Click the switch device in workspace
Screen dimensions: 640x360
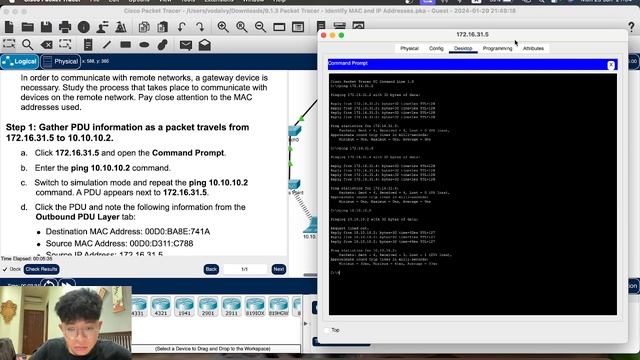pos(294,132)
